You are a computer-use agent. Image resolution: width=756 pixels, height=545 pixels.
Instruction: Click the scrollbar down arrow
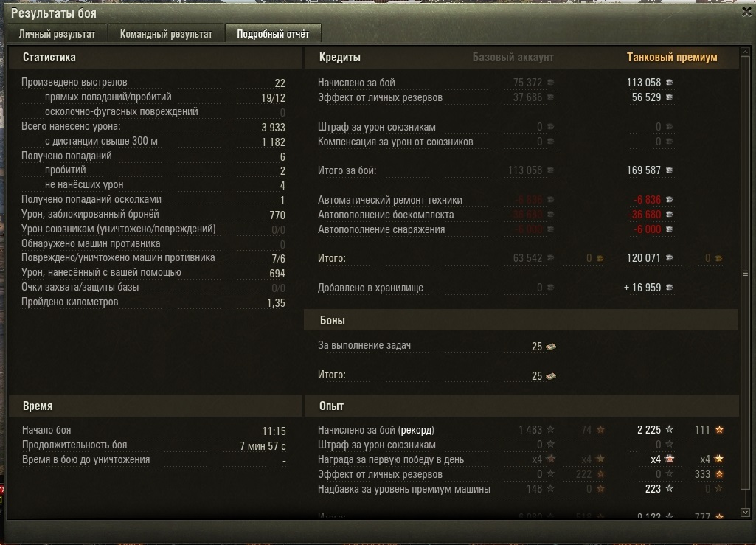coord(745,513)
